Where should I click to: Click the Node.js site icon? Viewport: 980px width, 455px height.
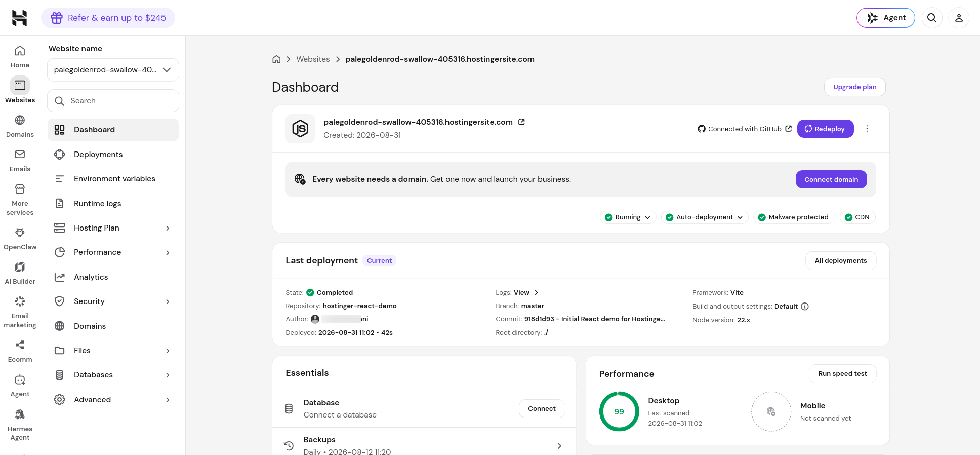tap(300, 129)
